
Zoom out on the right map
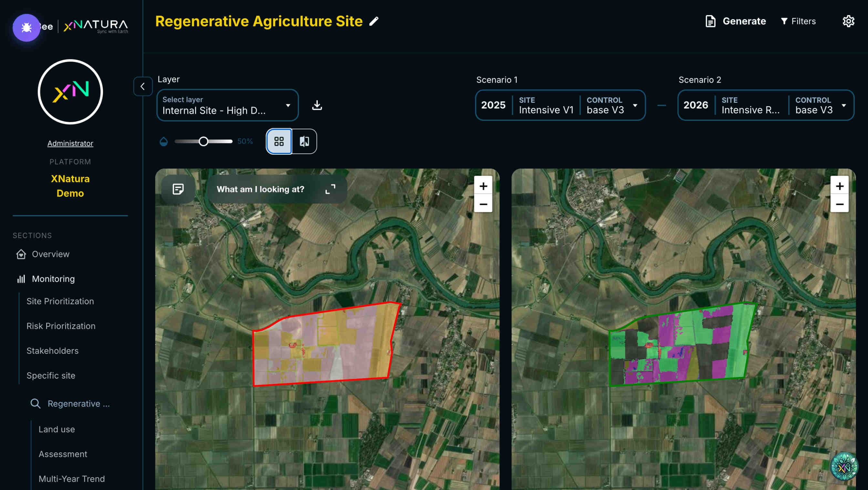point(839,204)
